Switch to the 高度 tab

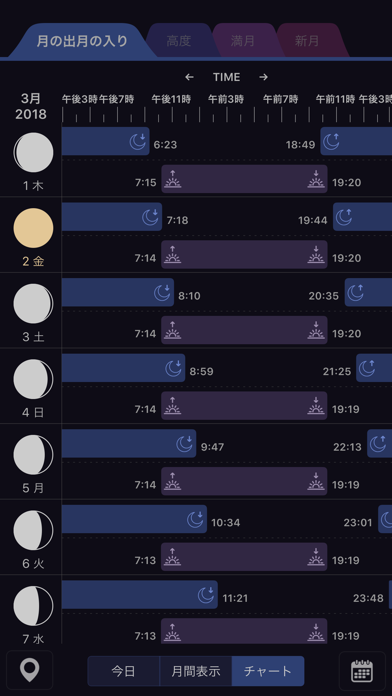point(179,41)
